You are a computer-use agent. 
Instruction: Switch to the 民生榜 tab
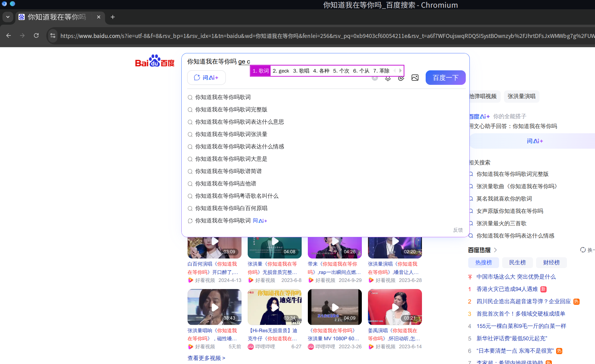pyautogui.click(x=517, y=263)
